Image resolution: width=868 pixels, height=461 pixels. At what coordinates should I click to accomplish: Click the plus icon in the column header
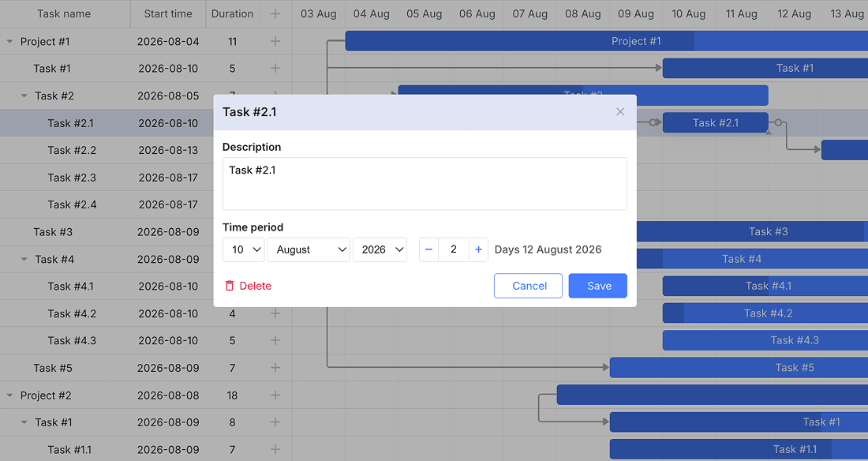[x=275, y=14]
